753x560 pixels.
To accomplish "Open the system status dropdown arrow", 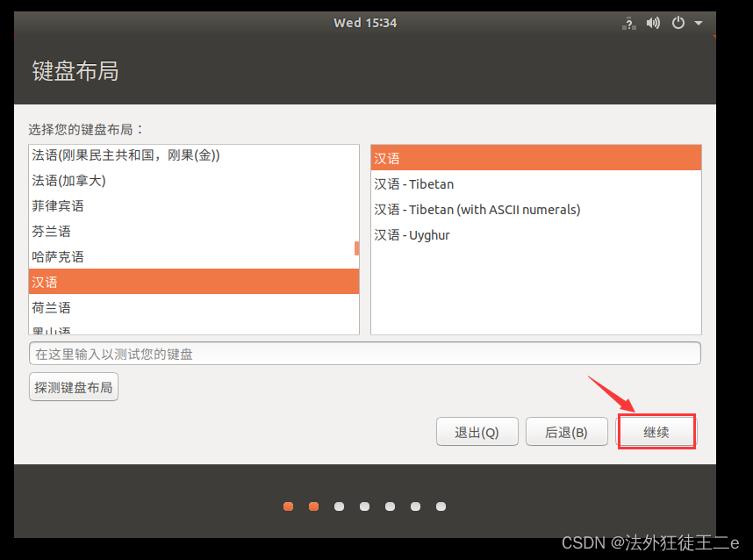I will click(x=698, y=23).
